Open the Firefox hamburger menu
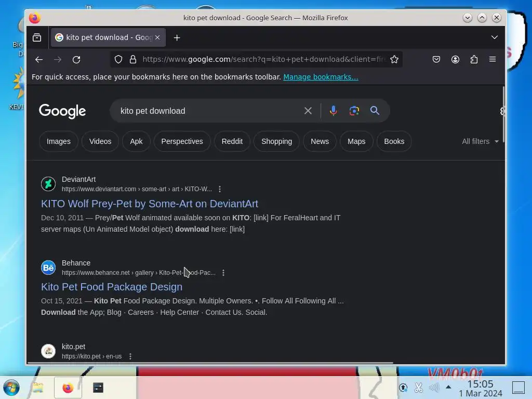Image resolution: width=532 pixels, height=399 pixels. [x=493, y=59]
